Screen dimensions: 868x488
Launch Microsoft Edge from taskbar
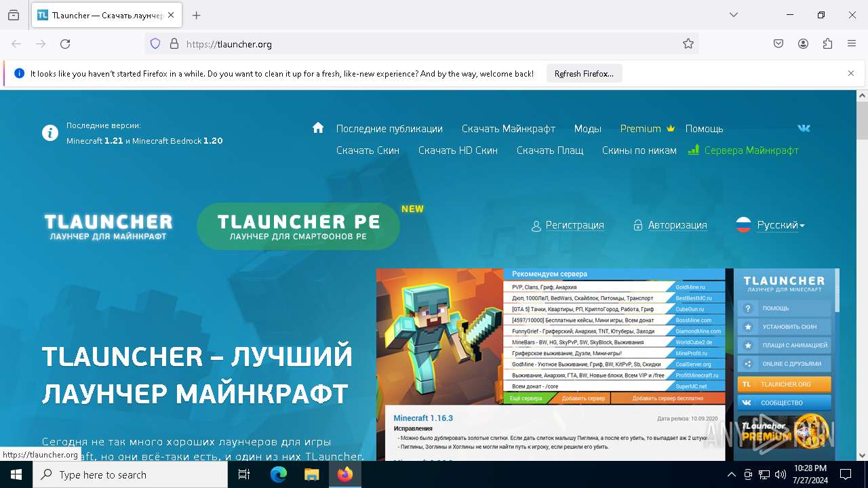(279, 474)
